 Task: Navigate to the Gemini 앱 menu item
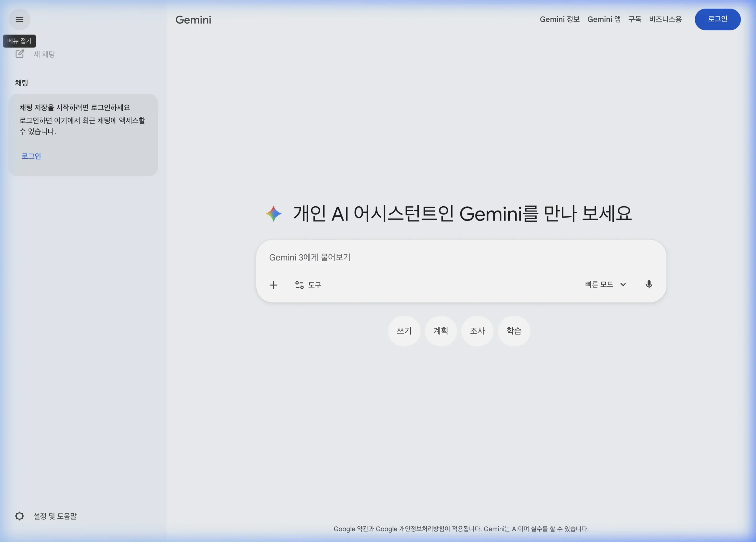click(604, 19)
